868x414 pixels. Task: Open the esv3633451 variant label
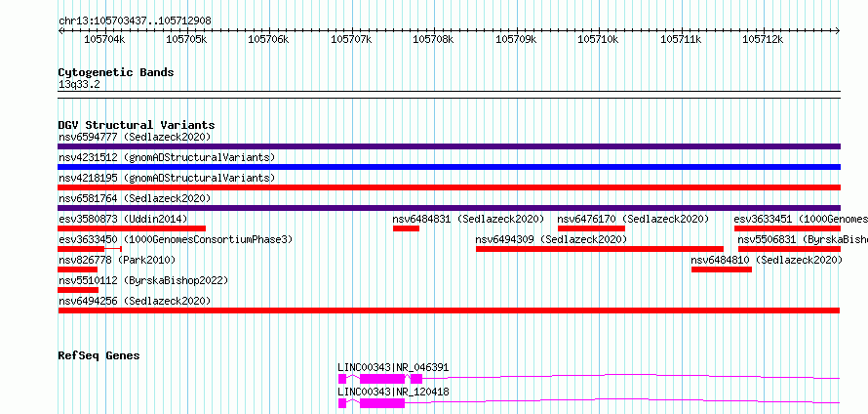coord(801,219)
